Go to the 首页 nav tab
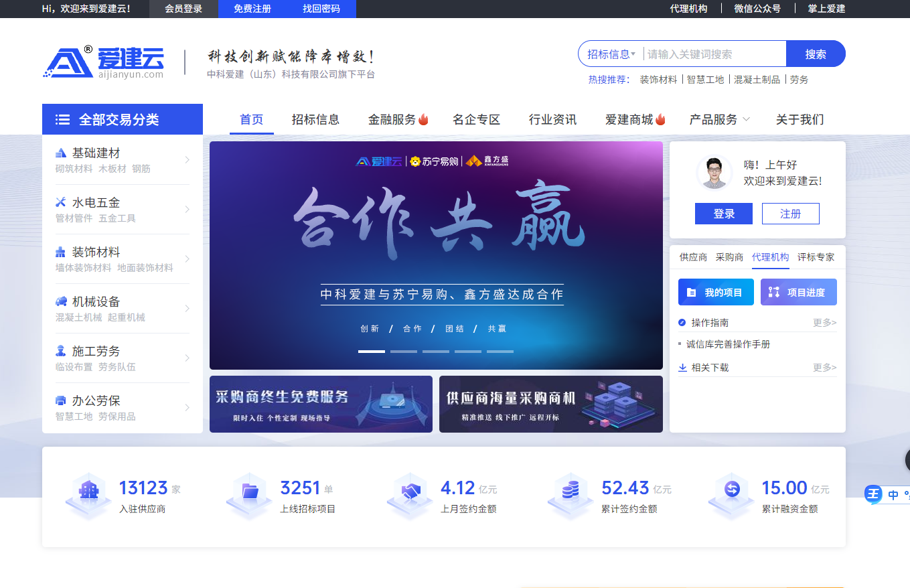Image resolution: width=910 pixels, height=588 pixels. pos(252,120)
